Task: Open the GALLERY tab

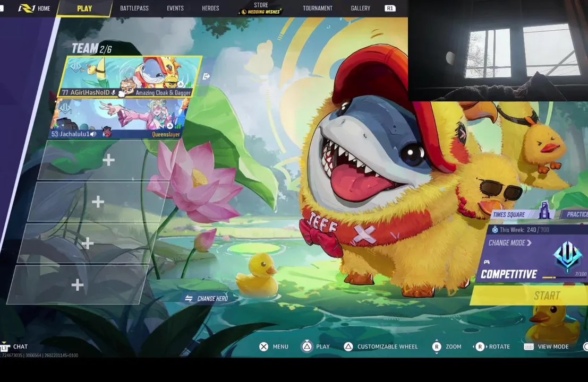Action: [x=360, y=8]
